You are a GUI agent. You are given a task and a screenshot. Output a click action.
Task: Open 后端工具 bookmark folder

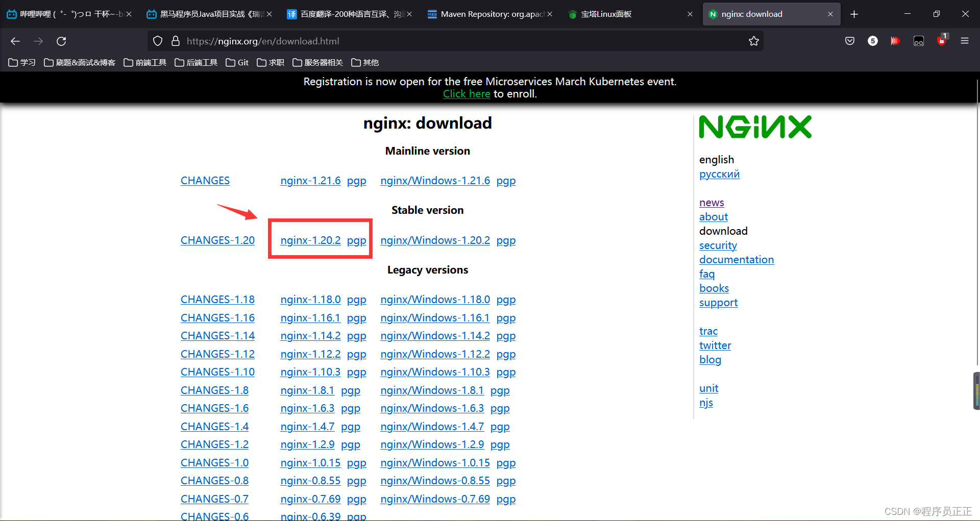click(x=196, y=62)
